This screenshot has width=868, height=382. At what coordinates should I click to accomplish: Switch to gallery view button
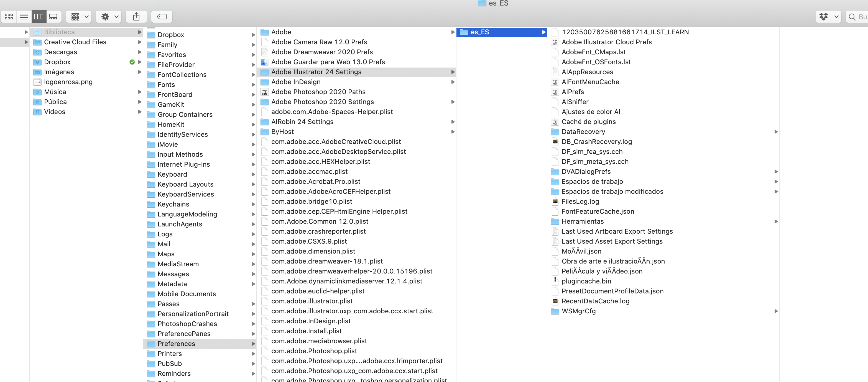[53, 17]
